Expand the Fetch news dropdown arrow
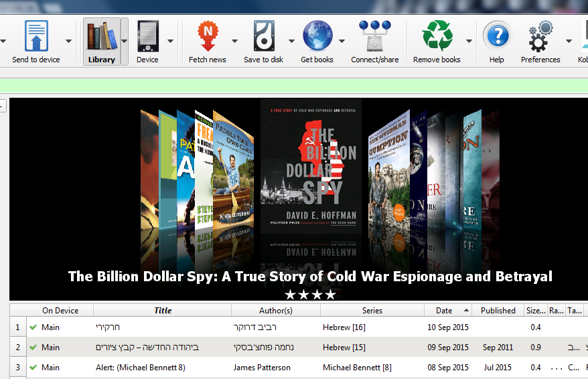The image size is (588, 379). (235, 41)
